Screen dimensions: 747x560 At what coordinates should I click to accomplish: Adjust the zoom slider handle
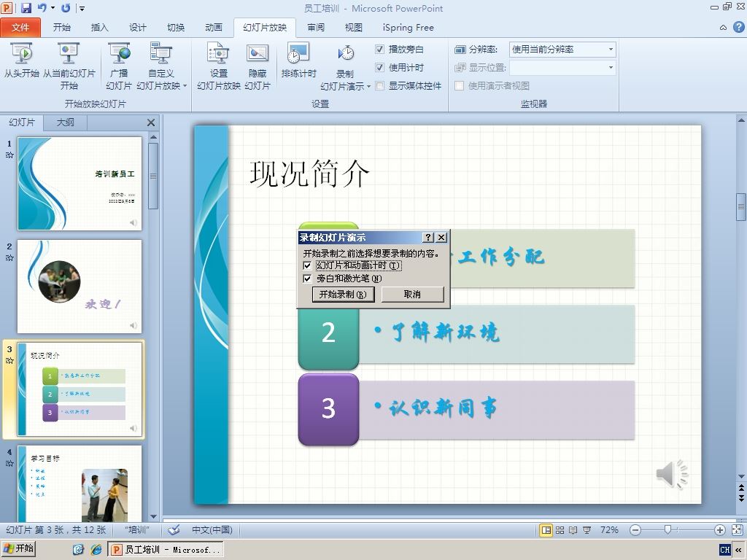point(668,530)
